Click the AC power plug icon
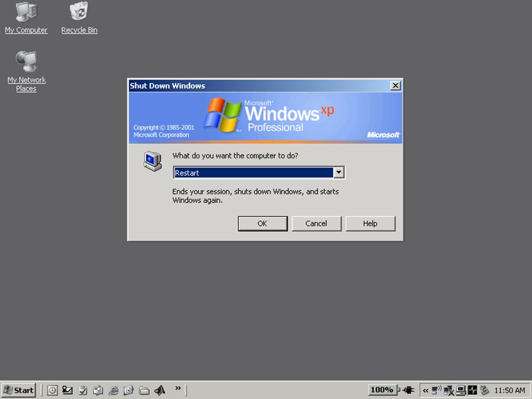 click(x=408, y=390)
